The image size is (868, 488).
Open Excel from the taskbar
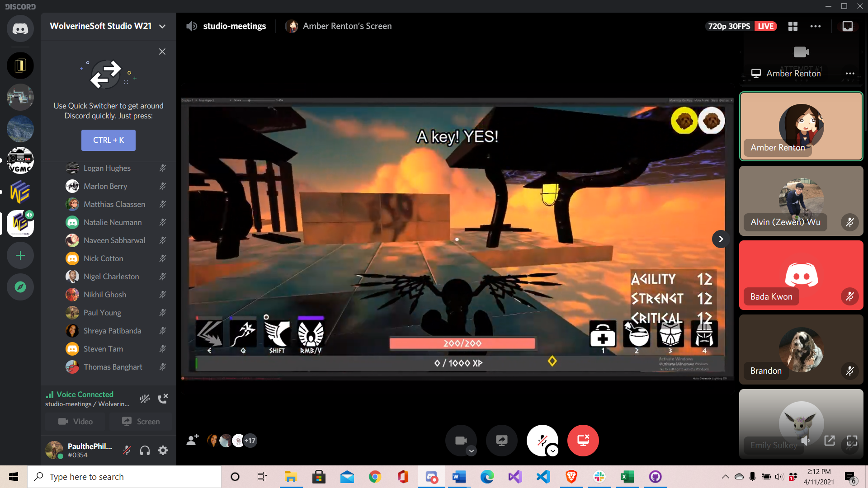pyautogui.click(x=627, y=477)
